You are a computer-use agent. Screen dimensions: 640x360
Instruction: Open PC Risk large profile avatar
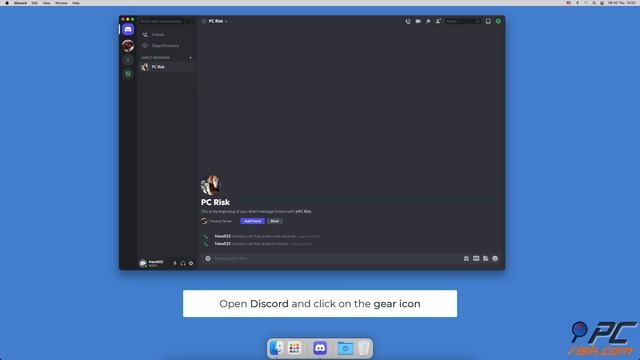(x=211, y=185)
